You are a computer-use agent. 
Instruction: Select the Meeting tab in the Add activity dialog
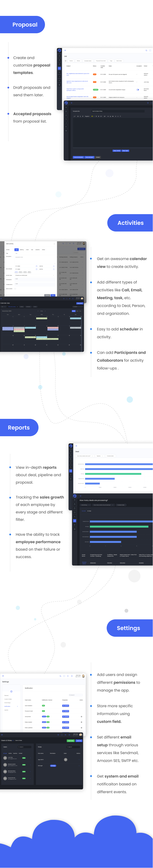[x=22, y=250]
